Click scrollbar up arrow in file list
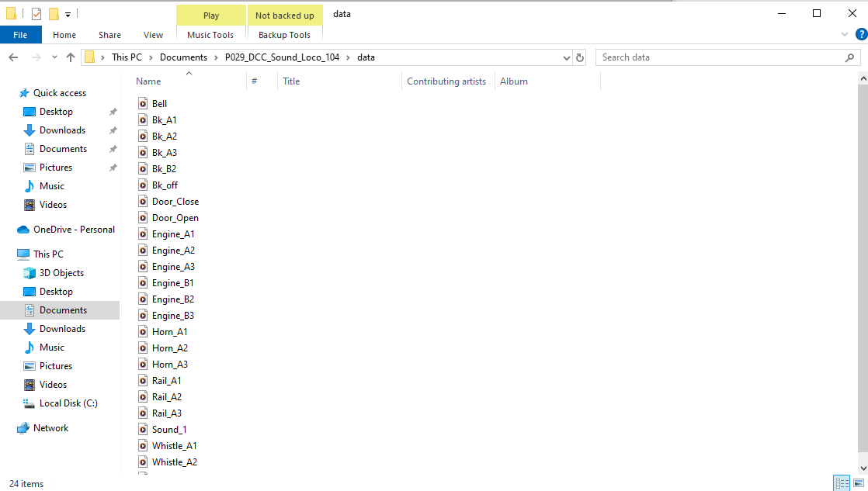Screen dimensions: 868x491 coord(863,79)
